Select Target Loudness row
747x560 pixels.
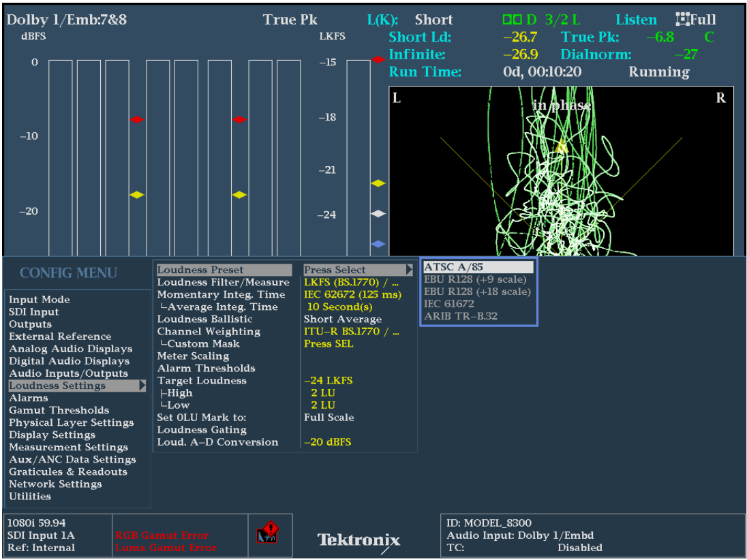(x=202, y=380)
